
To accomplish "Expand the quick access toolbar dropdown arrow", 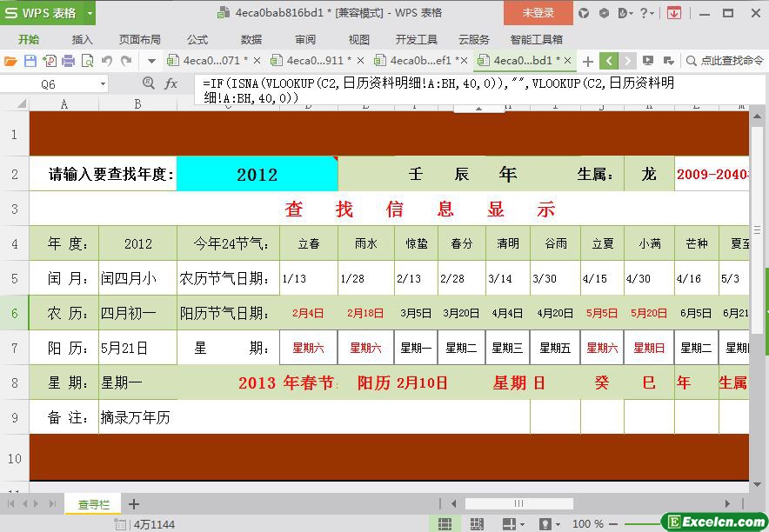I will coord(151,61).
